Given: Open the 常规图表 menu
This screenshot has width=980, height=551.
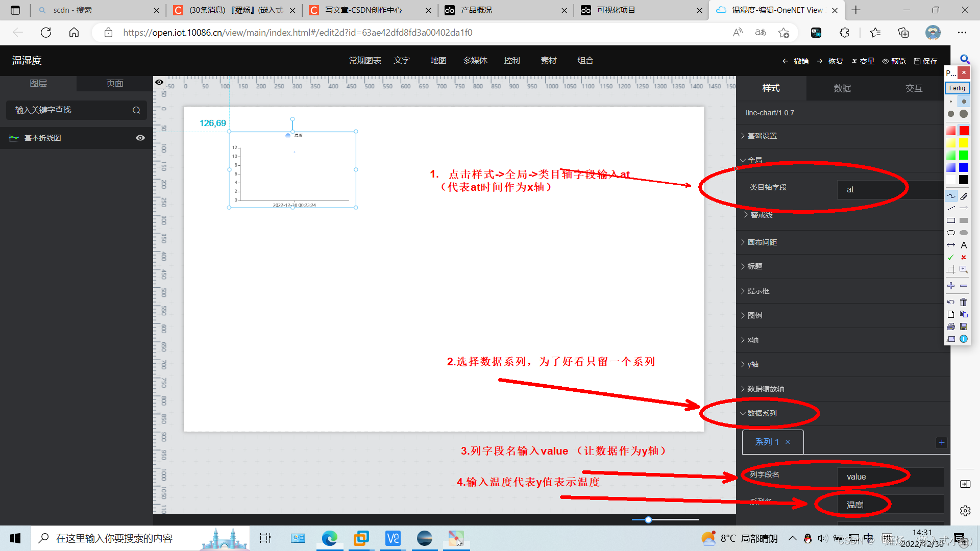Looking at the screenshot, I should pyautogui.click(x=365, y=61).
